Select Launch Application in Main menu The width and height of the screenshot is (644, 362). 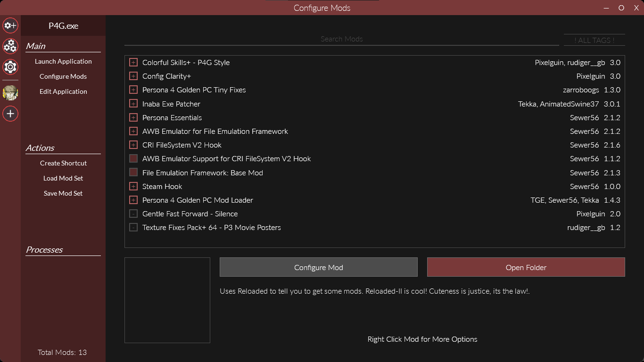(x=63, y=61)
